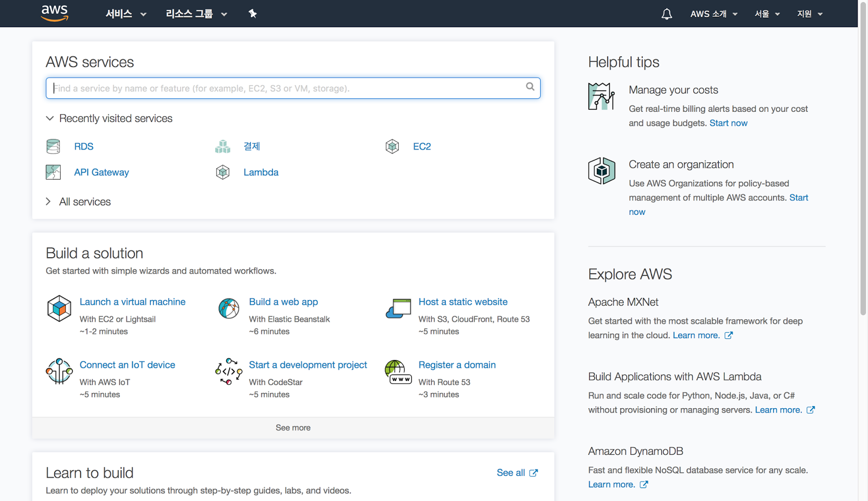Viewport: 868px width, 501px height.
Task: Click the 'With Route 53' text
Action: (444, 382)
